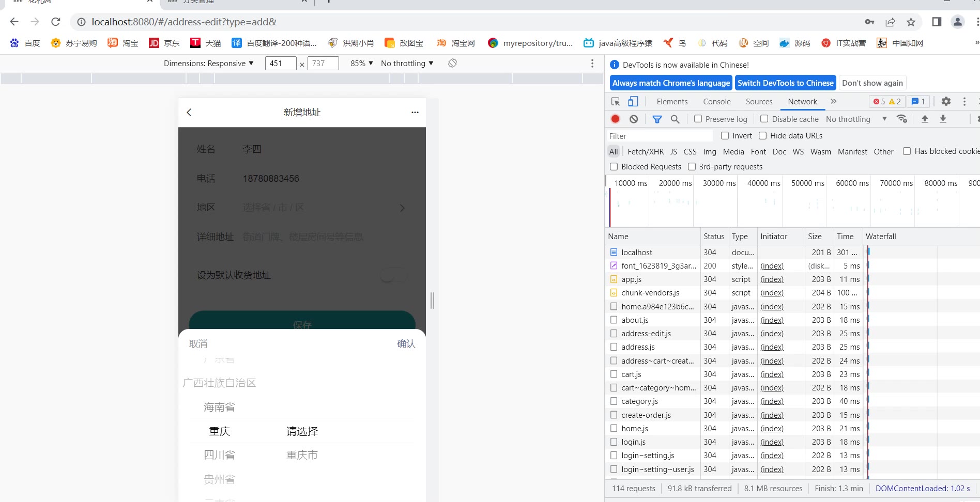Click the browser back arrow
The image size is (980, 502).
[14, 22]
